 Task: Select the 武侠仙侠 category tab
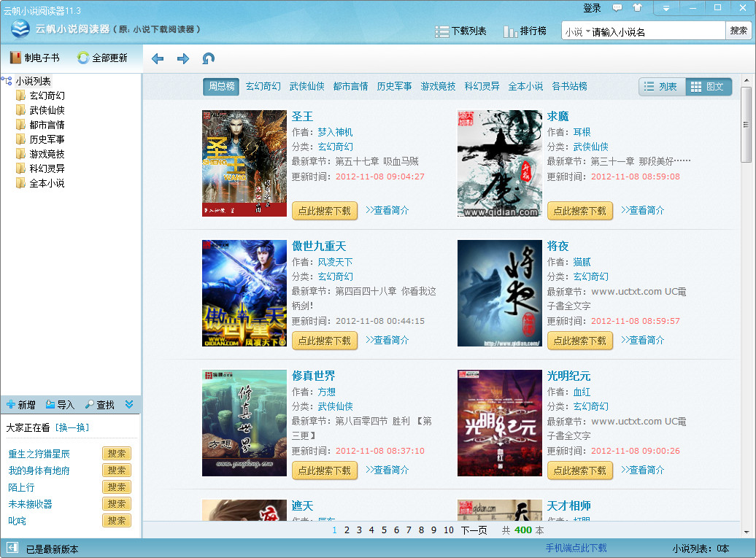click(306, 86)
